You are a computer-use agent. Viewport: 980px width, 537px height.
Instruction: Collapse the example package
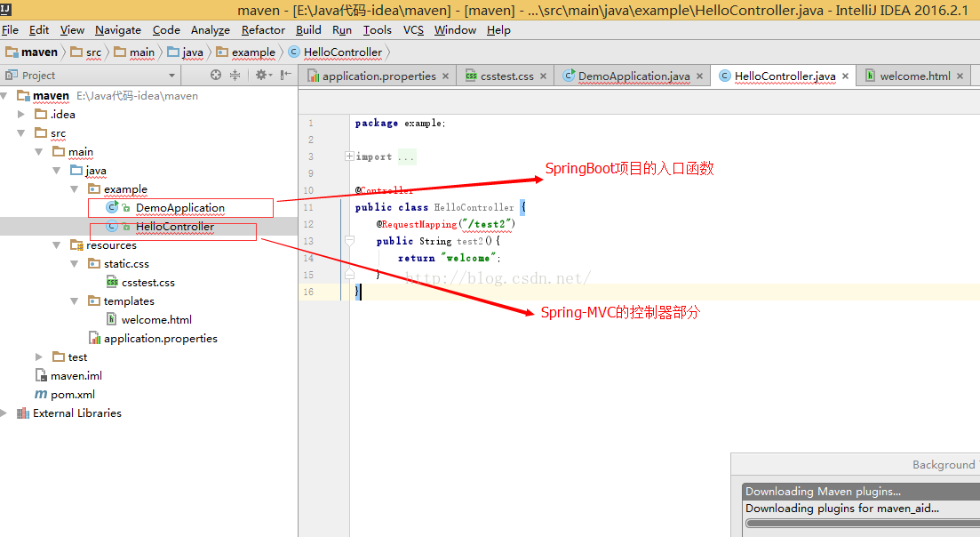click(74, 188)
